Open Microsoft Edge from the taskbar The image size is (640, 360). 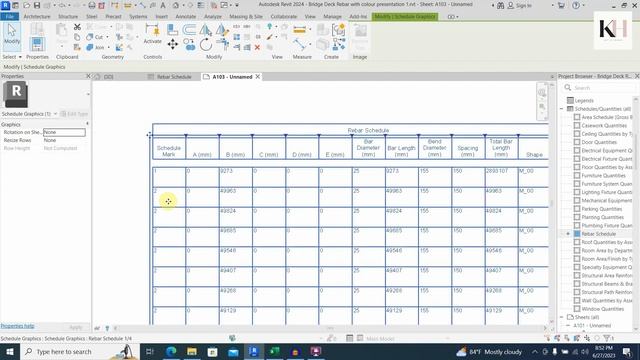click(x=171, y=351)
